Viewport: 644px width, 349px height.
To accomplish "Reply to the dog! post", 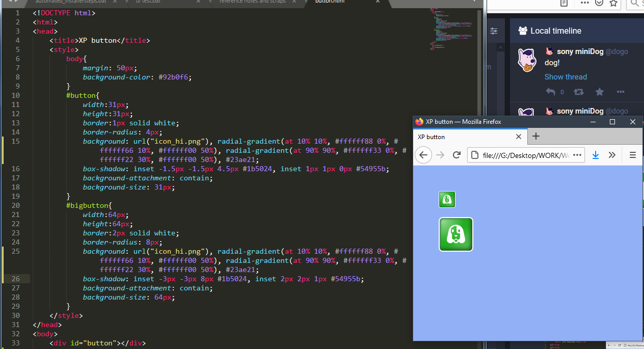I will coord(550,92).
